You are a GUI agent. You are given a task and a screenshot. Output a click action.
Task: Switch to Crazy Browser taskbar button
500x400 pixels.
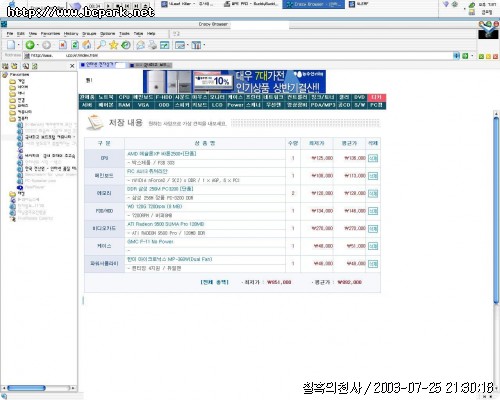(313, 4)
